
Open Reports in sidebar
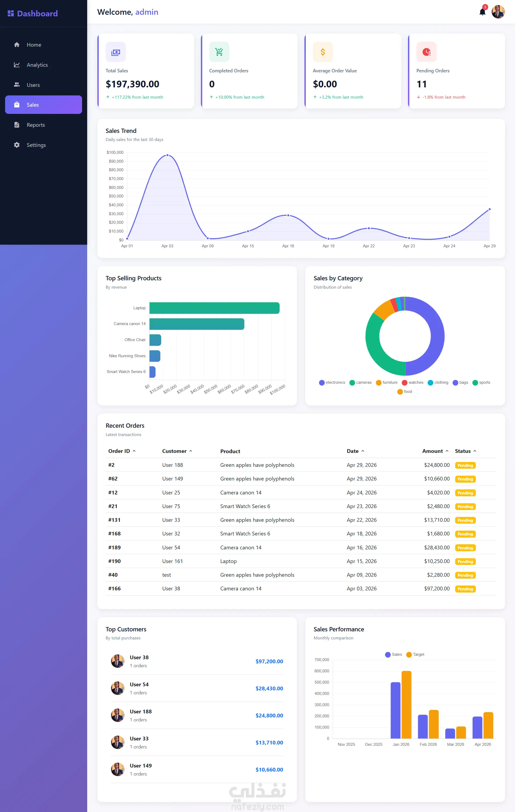[x=43, y=125]
